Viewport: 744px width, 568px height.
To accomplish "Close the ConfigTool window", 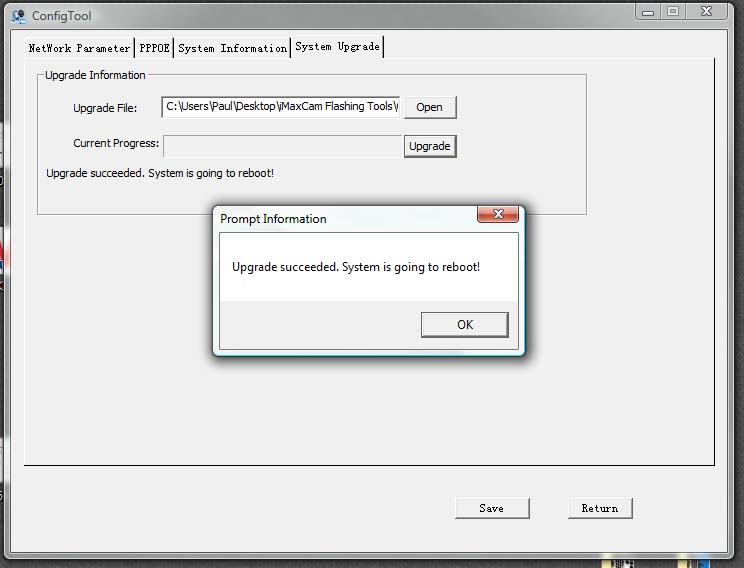I will point(709,11).
